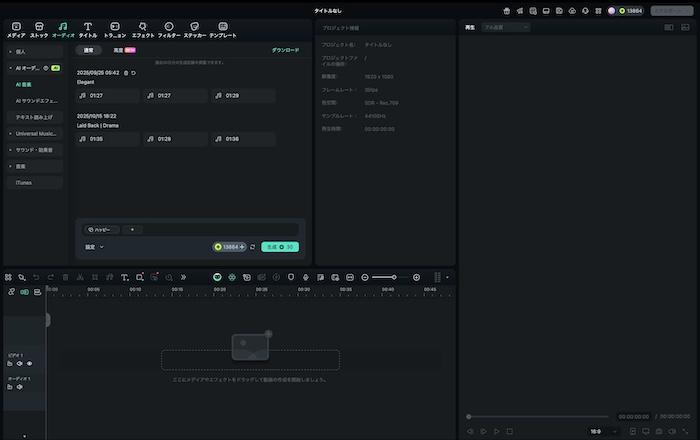Click the timeline zoom-in plus icon
The image size is (700, 440).
[x=418, y=277]
